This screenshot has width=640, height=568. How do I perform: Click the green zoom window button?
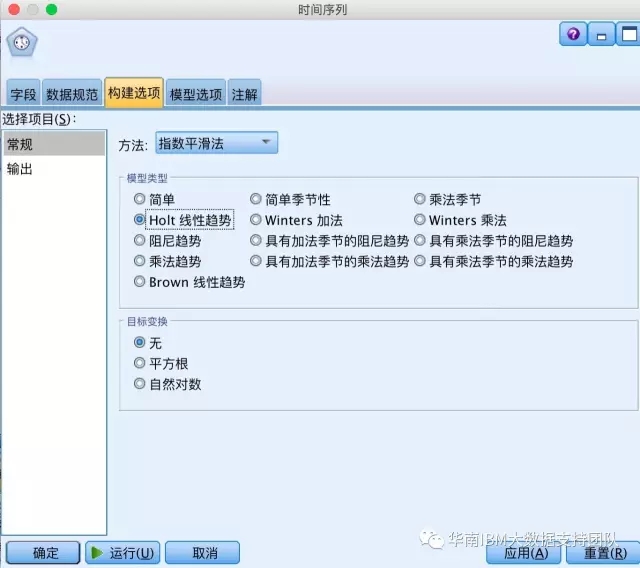pos(51,9)
